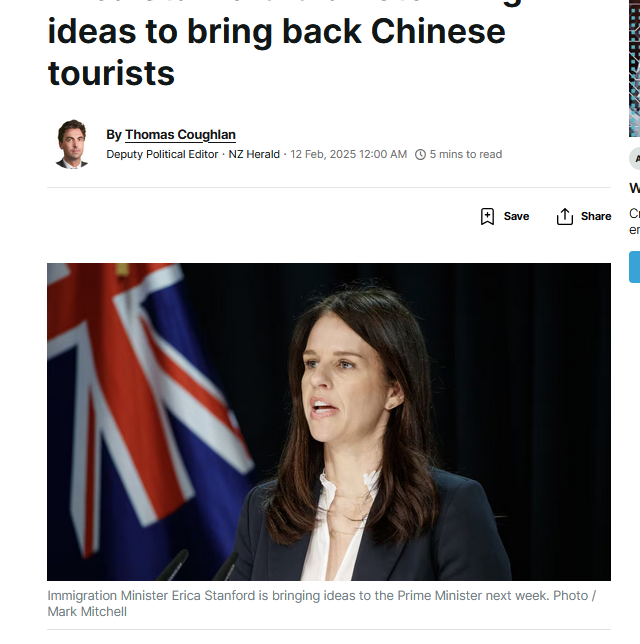640x644 pixels.
Task: Open Thomas Coughlan author profile link
Action: (x=180, y=135)
